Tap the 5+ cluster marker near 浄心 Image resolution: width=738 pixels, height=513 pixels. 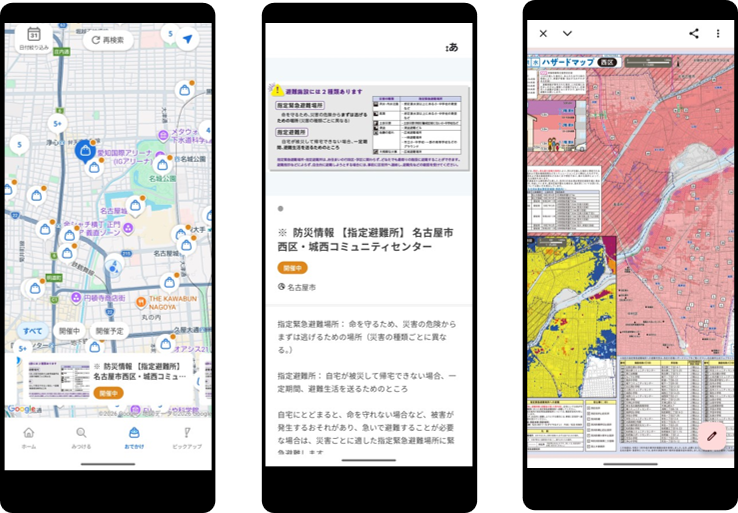[x=57, y=124]
